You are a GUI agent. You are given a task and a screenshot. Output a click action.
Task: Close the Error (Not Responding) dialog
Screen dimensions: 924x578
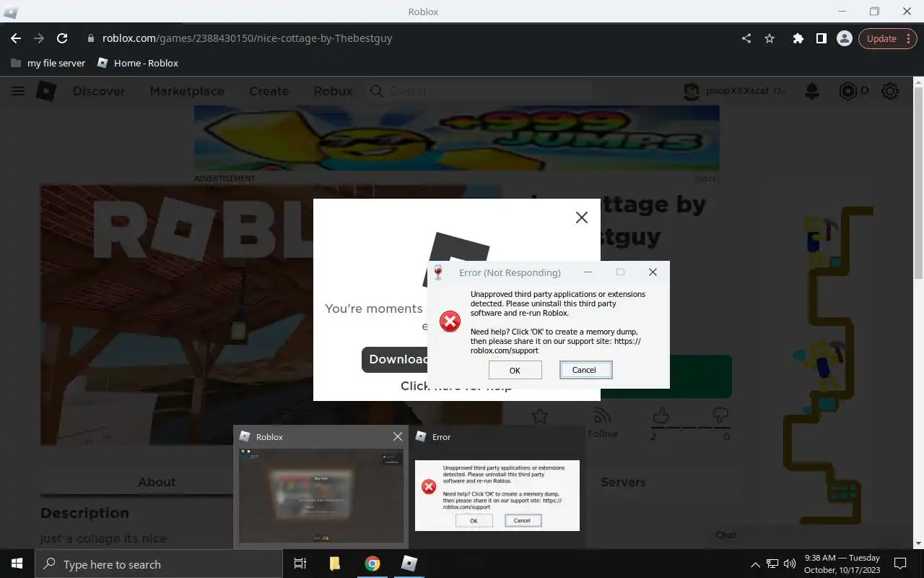653,272
